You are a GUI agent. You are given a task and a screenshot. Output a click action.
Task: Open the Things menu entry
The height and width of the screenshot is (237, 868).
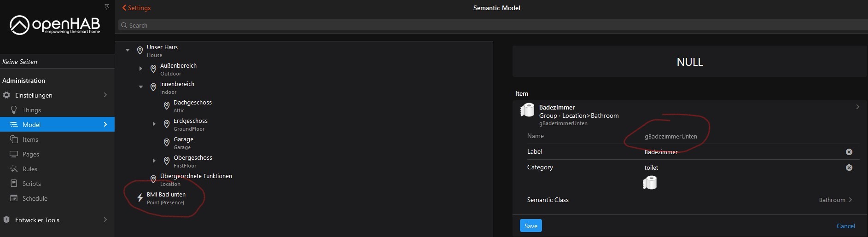pyautogui.click(x=57, y=110)
